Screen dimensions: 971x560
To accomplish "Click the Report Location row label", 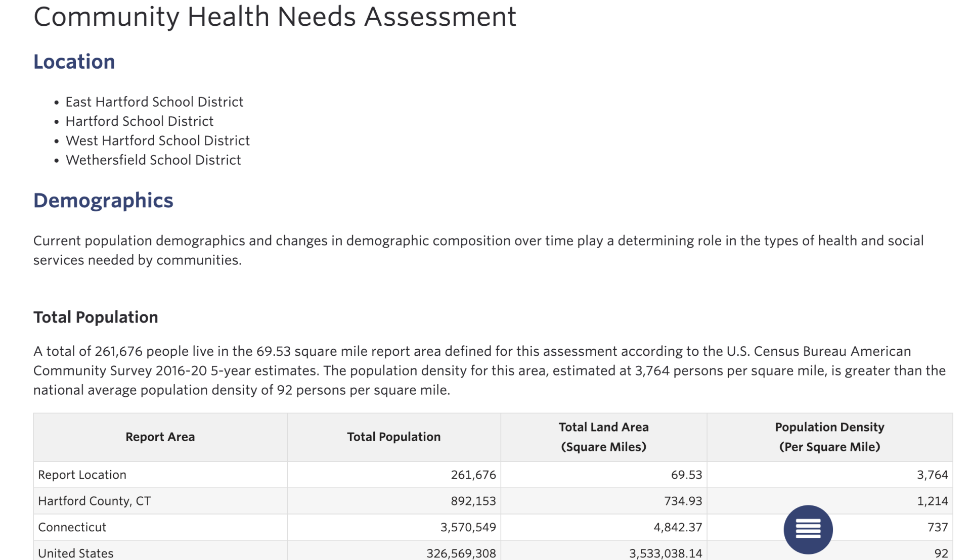I will 82,475.
